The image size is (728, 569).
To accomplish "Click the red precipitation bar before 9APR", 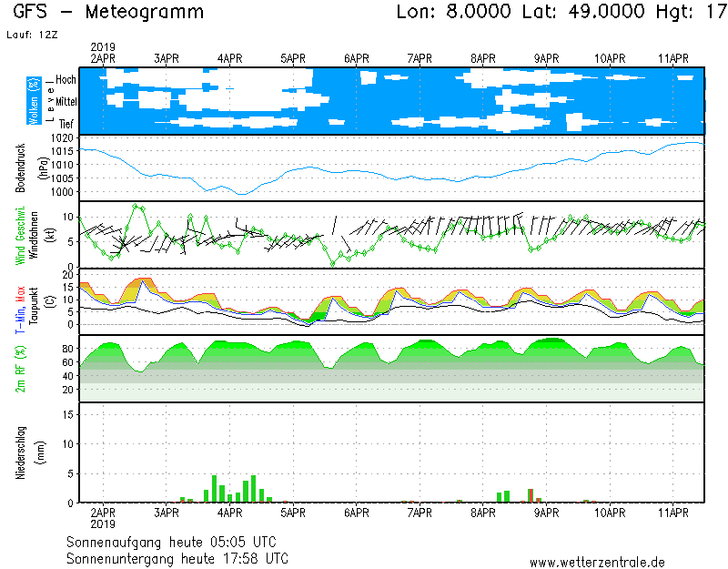I will click(x=531, y=495).
